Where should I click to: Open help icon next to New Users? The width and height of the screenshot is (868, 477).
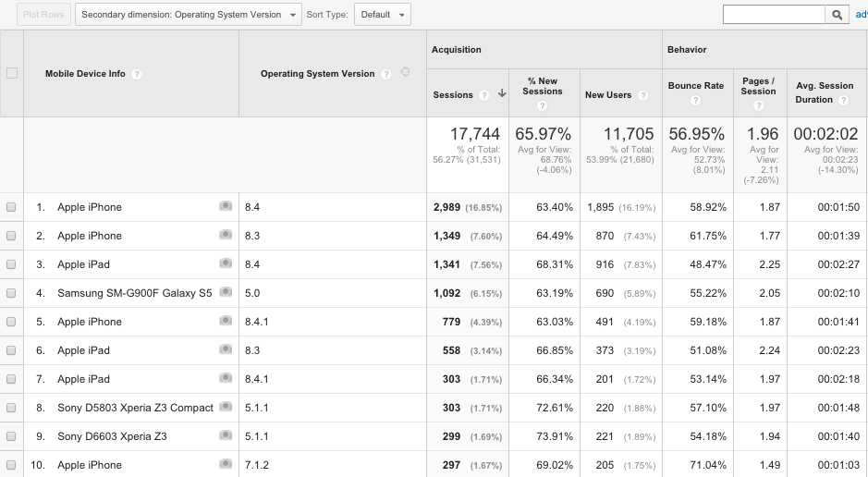click(642, 95)
